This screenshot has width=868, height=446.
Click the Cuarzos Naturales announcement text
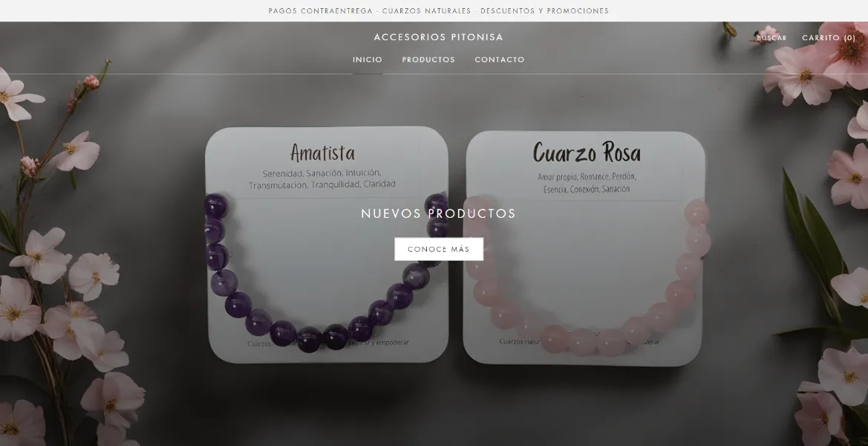(426, 10)
